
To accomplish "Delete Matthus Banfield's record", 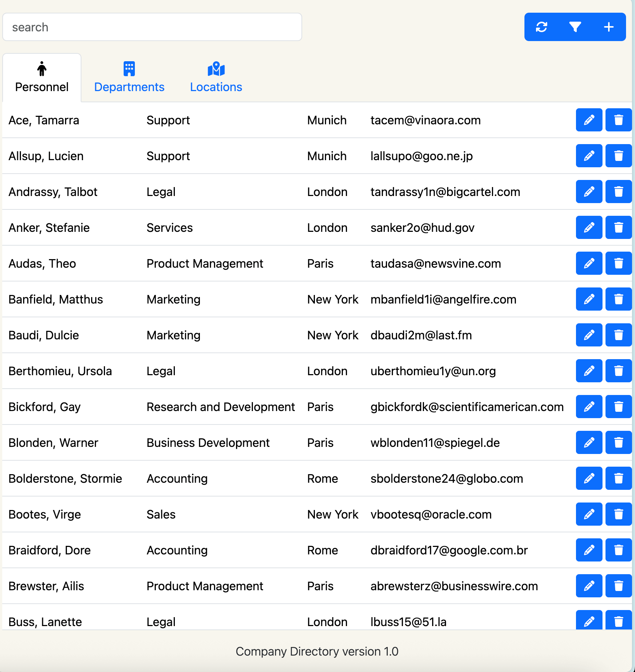I will tap(618, 299).
